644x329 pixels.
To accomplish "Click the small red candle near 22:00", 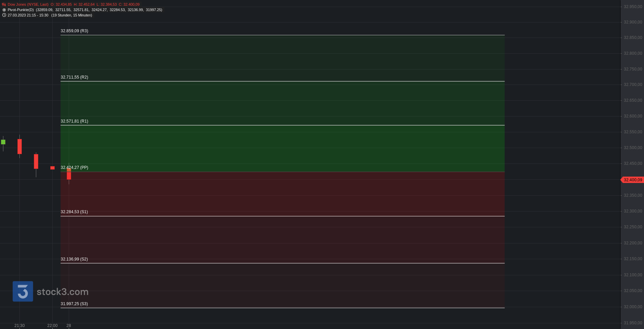I will [52, 168].
